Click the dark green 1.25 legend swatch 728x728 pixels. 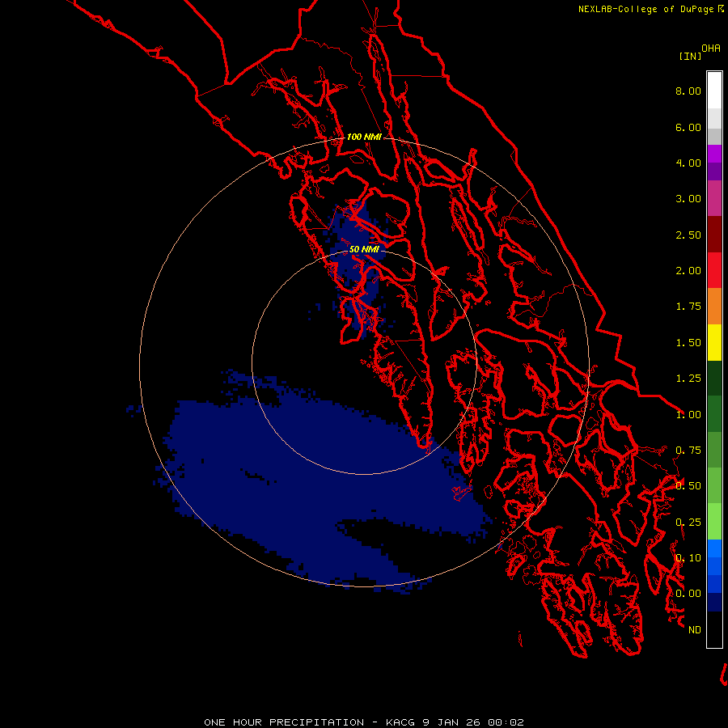[714, 378]
